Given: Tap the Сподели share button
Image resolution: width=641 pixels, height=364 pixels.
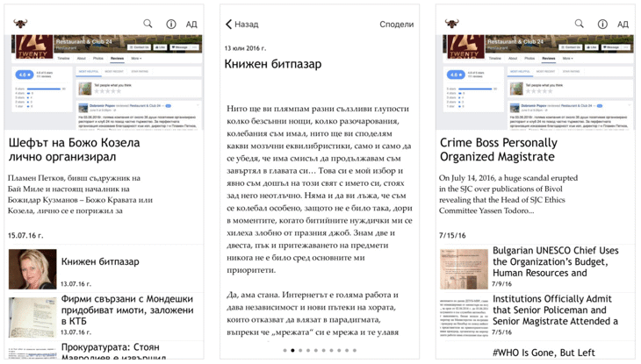Looking at the screenshot, I should tap(396, 24).
